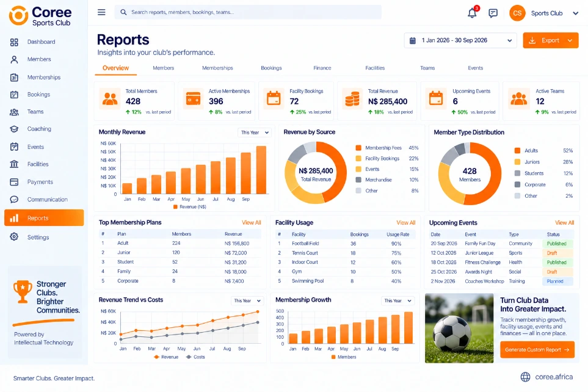Switch to the Members tab
588x392 pixels.
(x=164, y=68)
